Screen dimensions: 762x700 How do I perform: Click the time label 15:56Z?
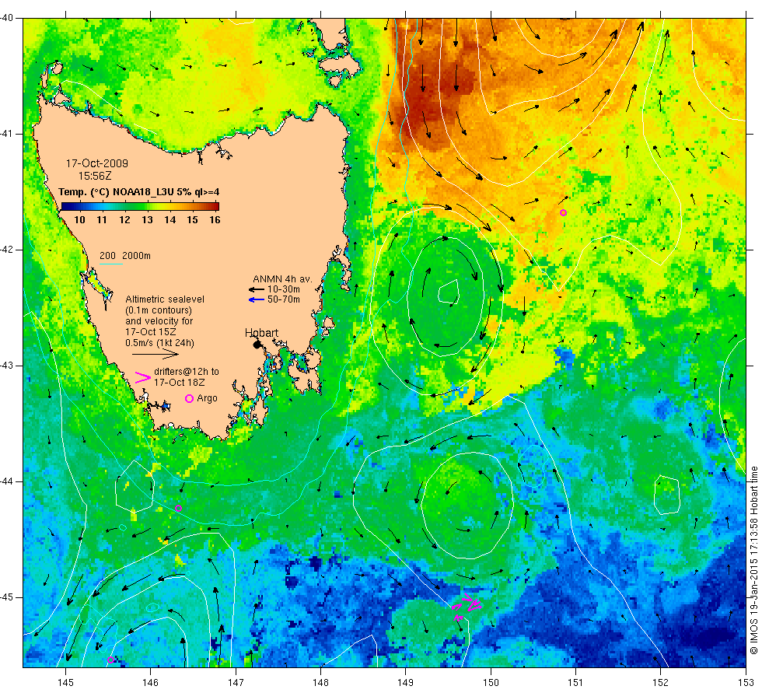point(95,176)
